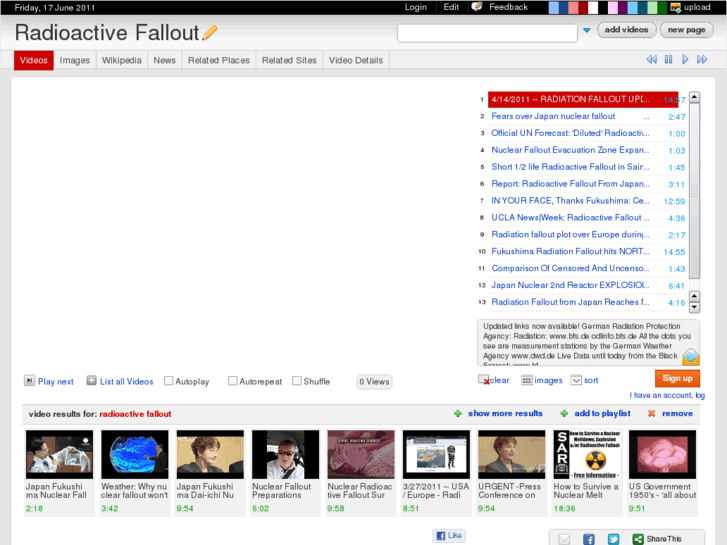Open the How to Survive a Nuclear Melt thumbnail
The image size is (727, 545).
pos(579,455)
